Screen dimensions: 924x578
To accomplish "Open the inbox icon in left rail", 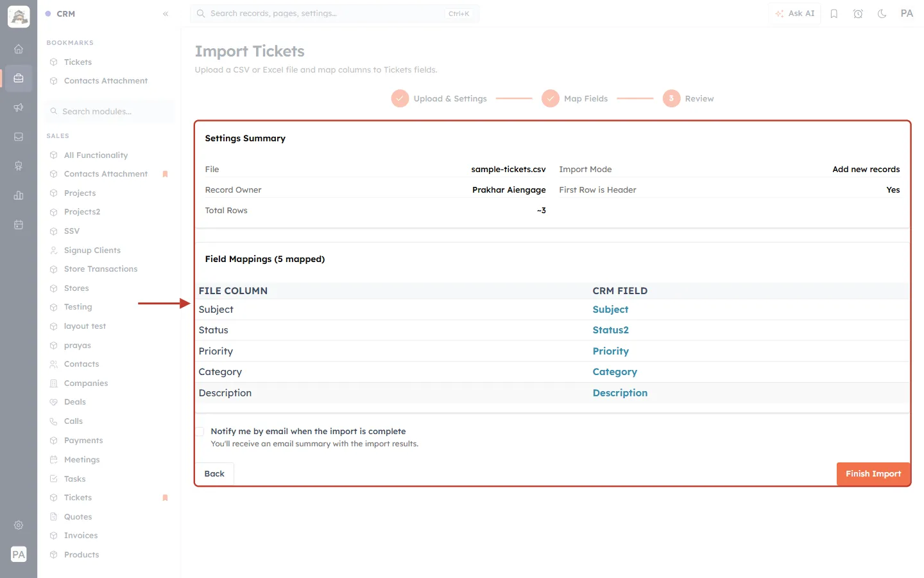I will (19, 137).
